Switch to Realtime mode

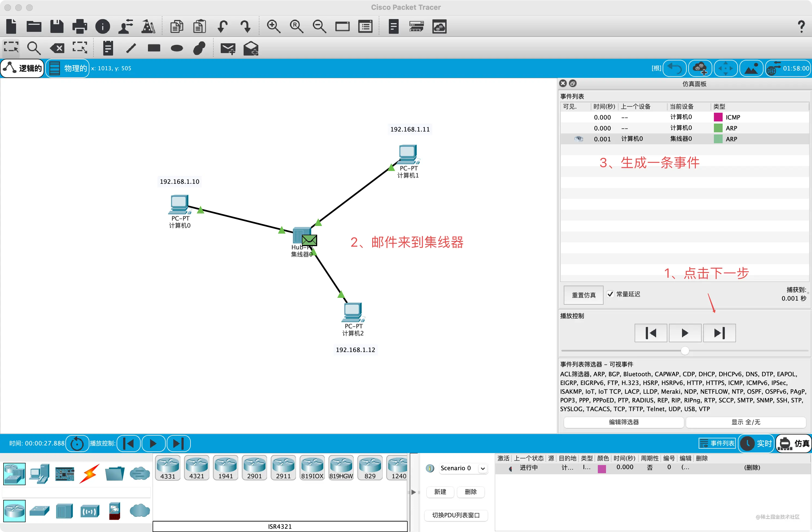click(756, 443)
